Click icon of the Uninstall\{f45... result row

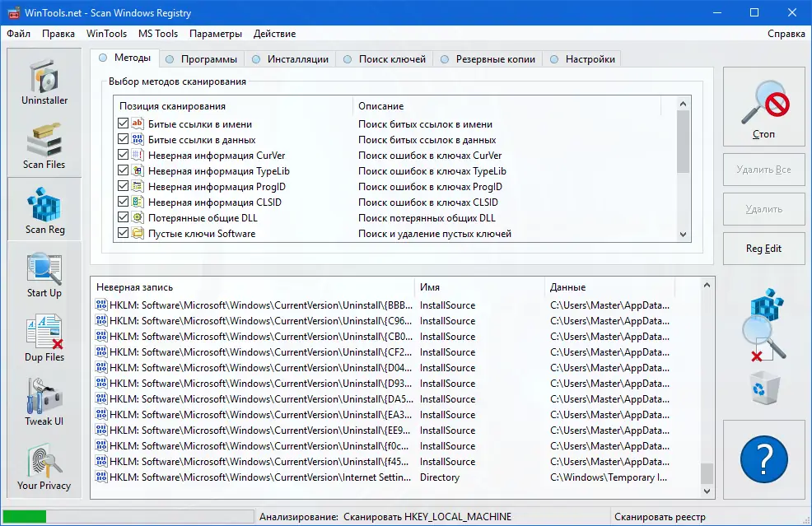click(x=101, y=461)
